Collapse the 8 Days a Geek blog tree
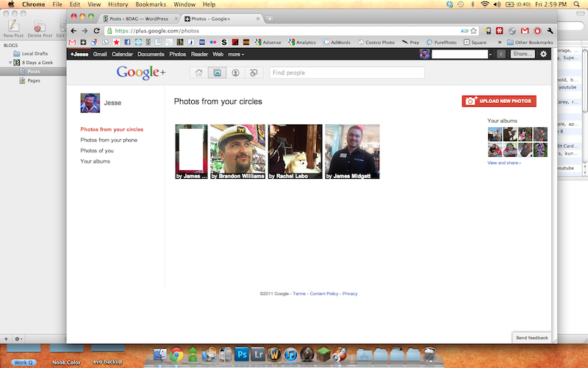The image size is (588, 368). [x=10, y=63]
